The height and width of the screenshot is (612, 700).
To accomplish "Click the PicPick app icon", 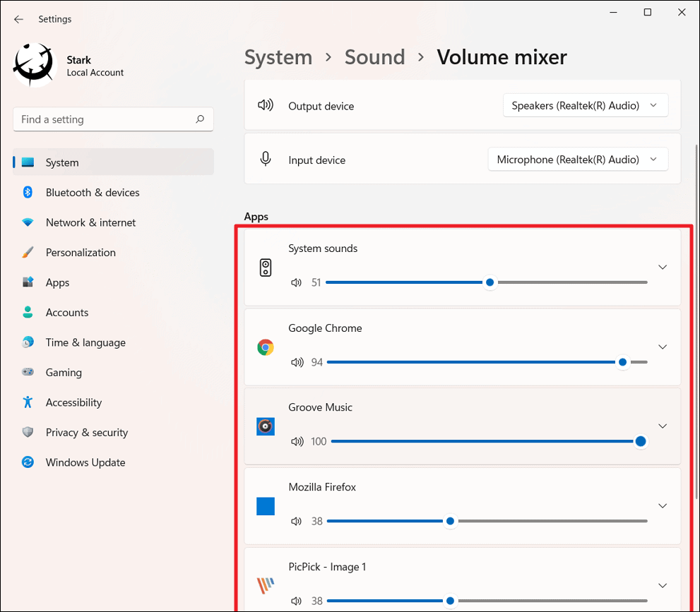I will (266, 586).
